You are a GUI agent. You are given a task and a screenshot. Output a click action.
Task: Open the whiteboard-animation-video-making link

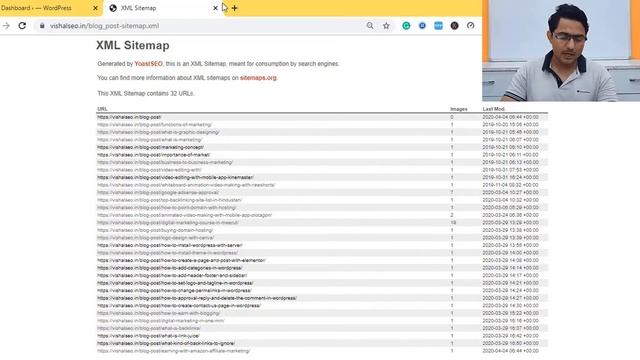186,185
